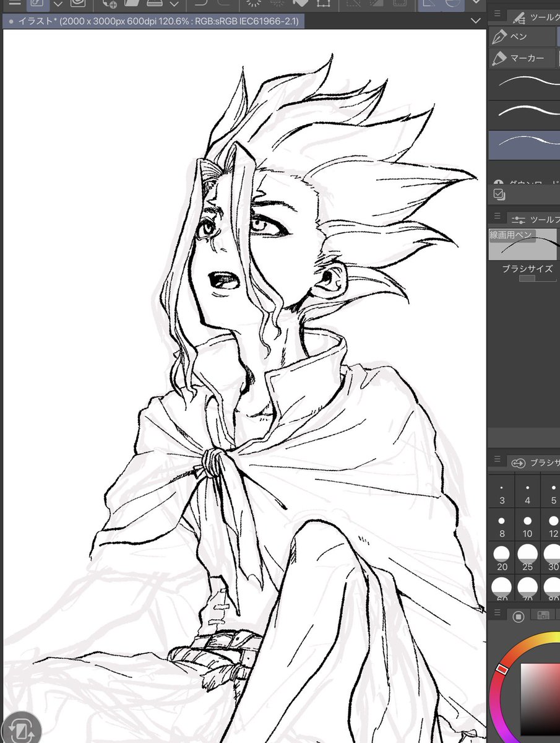The image size is (560, 743).
Task: Set brush size to 60
Action: (502, 588)
